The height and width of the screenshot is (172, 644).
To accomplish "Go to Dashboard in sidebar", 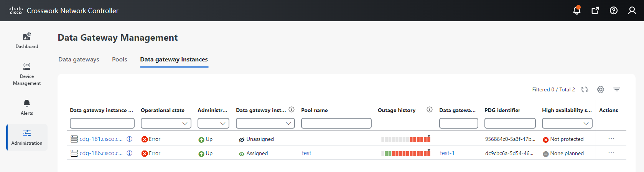I will [27, 41].
